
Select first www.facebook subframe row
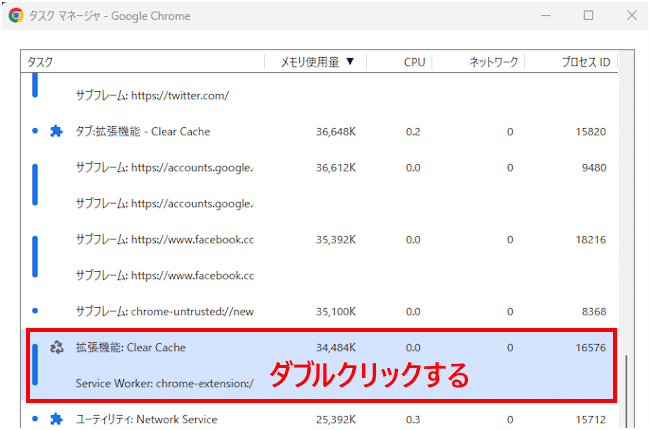pyautogui.click(x=319, y=240)
